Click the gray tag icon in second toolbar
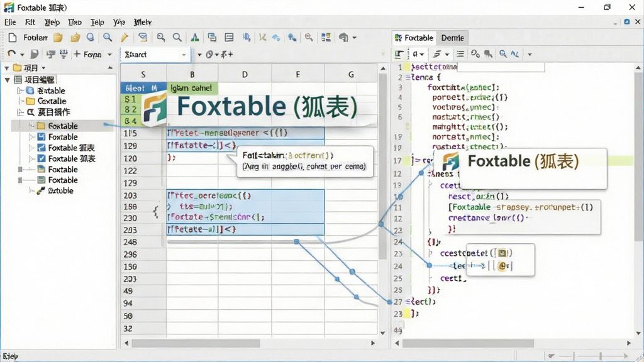The width and height of the screenshot is (644, 362). (35, 54)
